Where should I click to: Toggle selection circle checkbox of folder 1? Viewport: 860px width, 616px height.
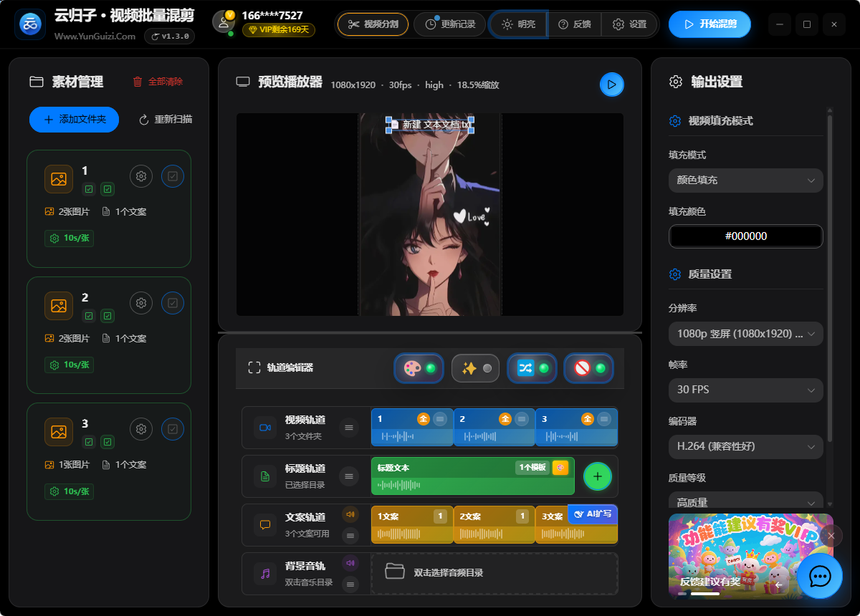[173, 176]
